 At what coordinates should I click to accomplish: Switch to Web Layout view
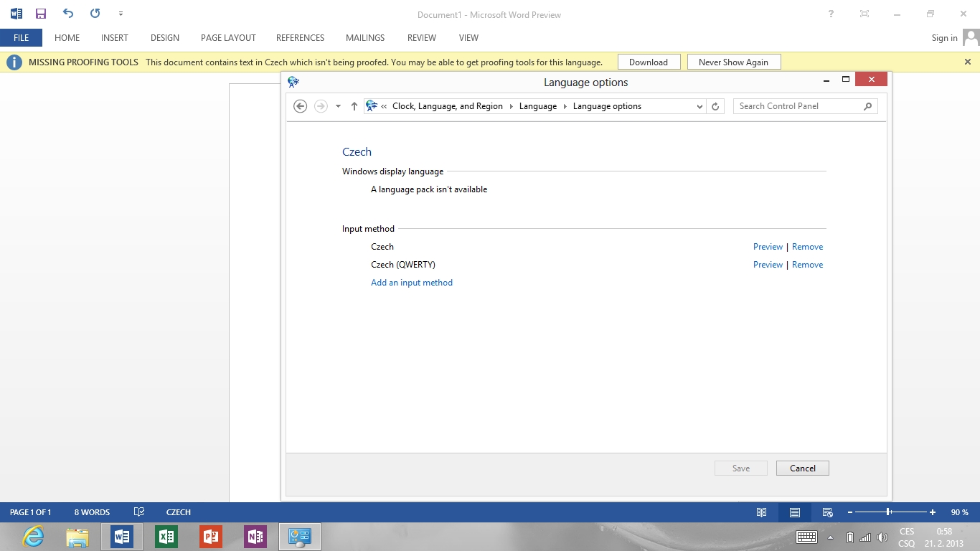pos(827,512)
